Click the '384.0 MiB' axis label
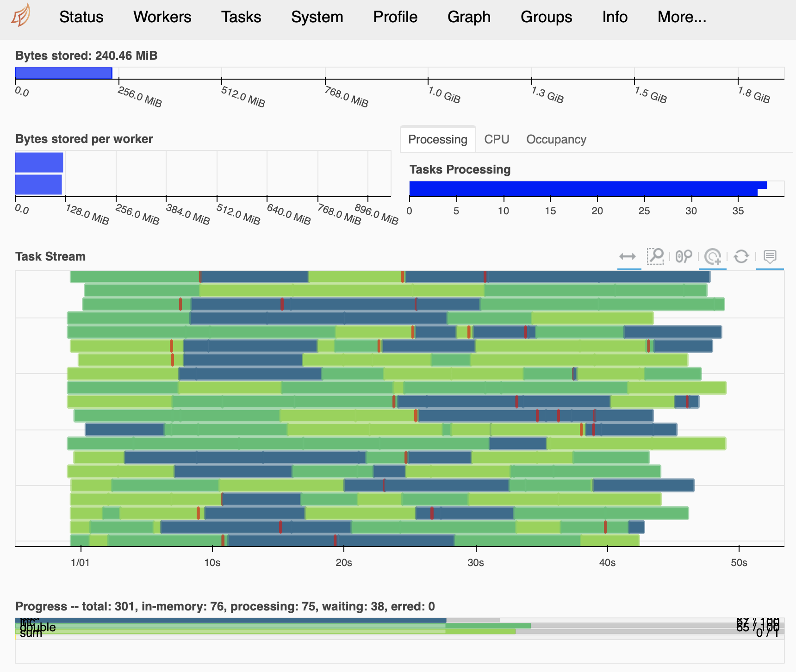Screen dimensions: 796x672 point(187,214)
